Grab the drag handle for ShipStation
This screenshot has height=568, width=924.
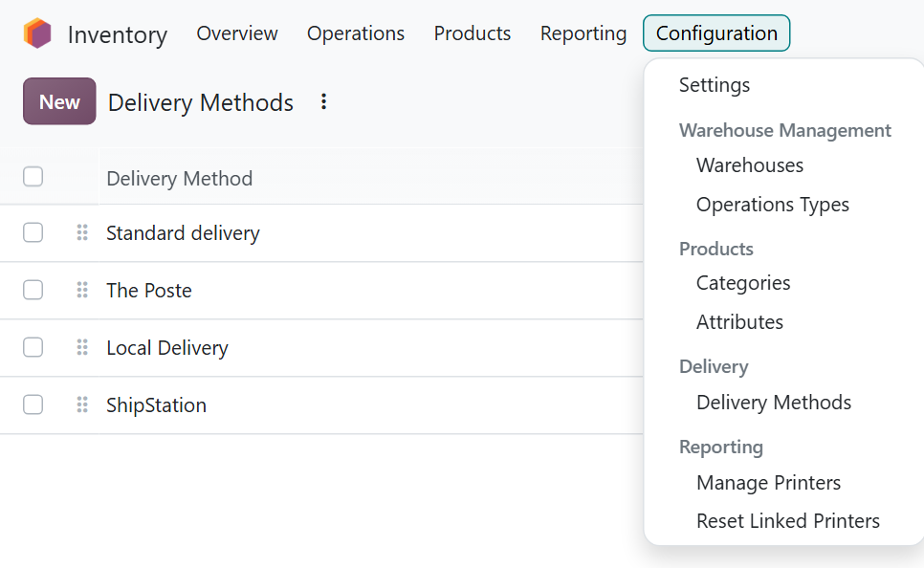click(x=82, y=404)
